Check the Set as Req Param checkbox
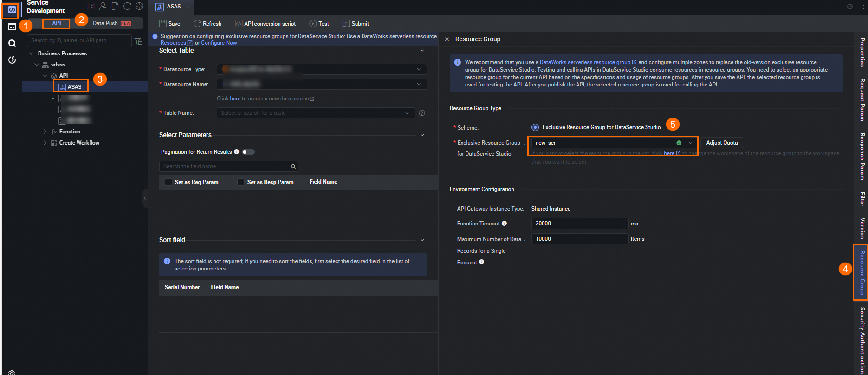The width and height of the screenshot is (868, 375). [x=168, y=182]
